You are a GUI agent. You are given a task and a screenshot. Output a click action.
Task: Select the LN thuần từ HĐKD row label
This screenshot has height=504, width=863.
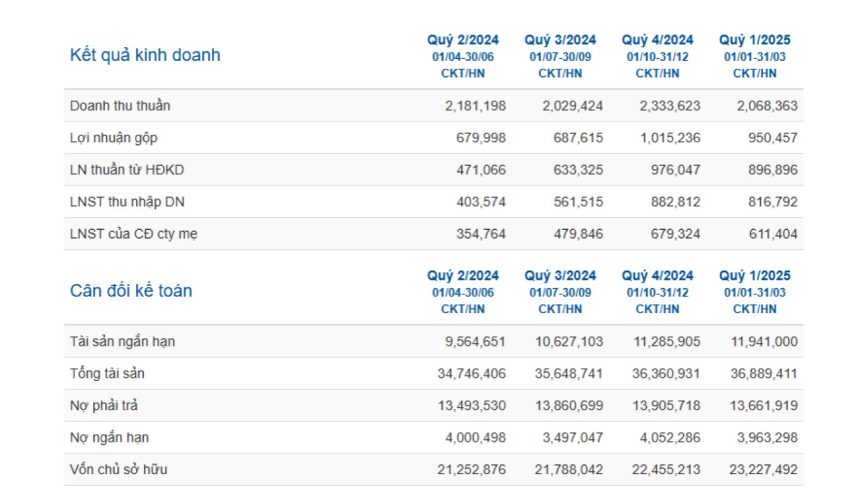coord(127,170)
